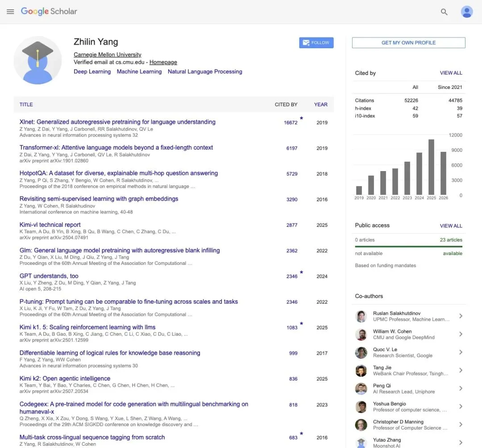Open the 2877 citations count
The image size is (482, 448).
[292, 225]
